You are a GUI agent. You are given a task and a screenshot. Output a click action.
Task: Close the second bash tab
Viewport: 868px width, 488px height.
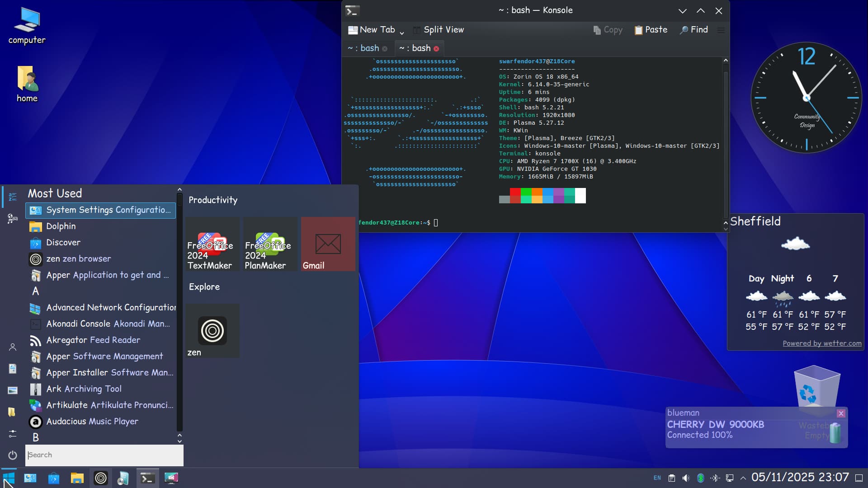(436, 49)
